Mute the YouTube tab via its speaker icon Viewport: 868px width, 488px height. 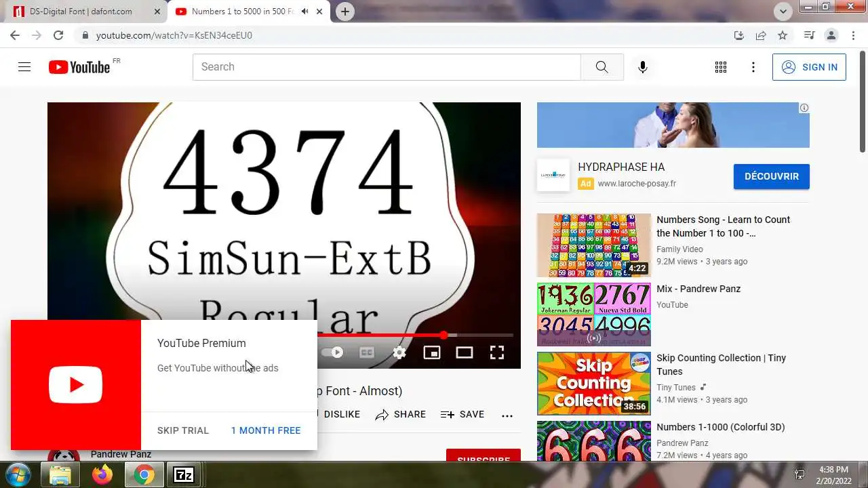tap(304, 12)
